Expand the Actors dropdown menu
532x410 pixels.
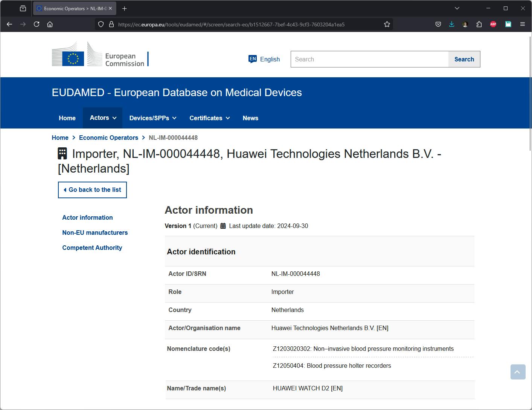(x=103, y=118)
